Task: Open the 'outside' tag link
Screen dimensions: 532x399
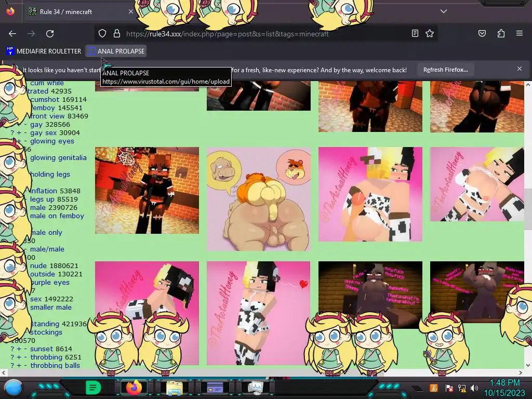Action: (x=43, y=274)
